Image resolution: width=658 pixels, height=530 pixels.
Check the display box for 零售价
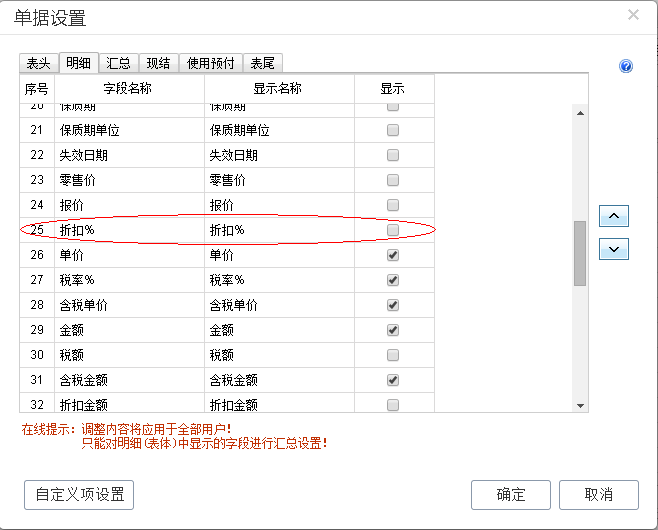[x=393, y=181]
